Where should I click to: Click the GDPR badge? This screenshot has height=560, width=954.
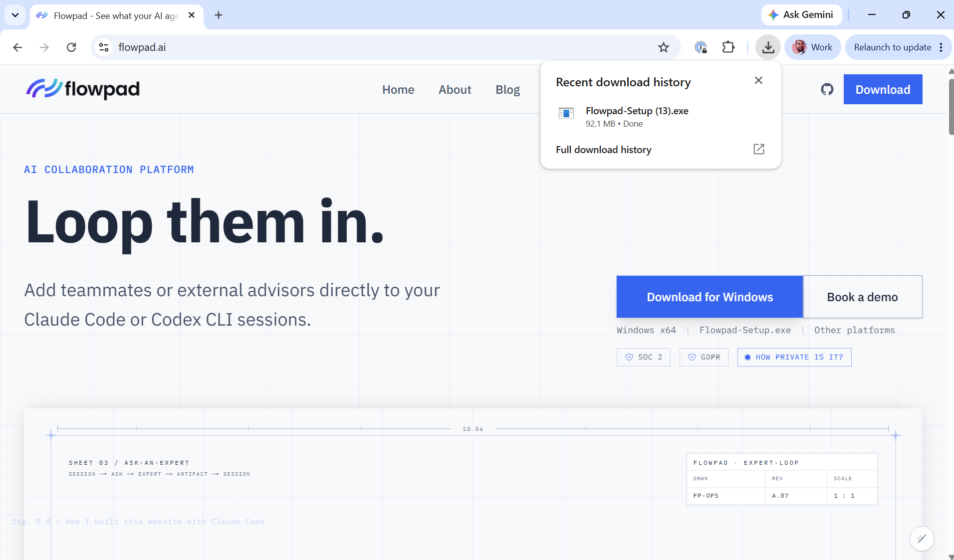[704, 357]
